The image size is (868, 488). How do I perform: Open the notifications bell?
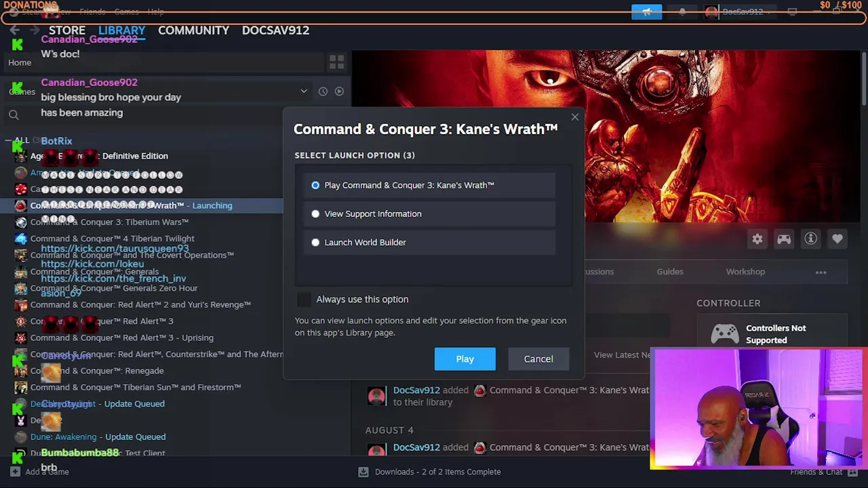pyautogui.click(x=682, y=12)
